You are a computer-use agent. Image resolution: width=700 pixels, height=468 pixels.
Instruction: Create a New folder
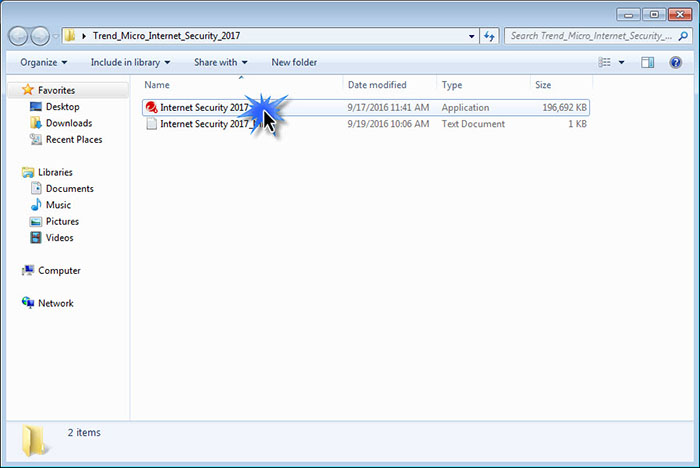tap(294, 63)
